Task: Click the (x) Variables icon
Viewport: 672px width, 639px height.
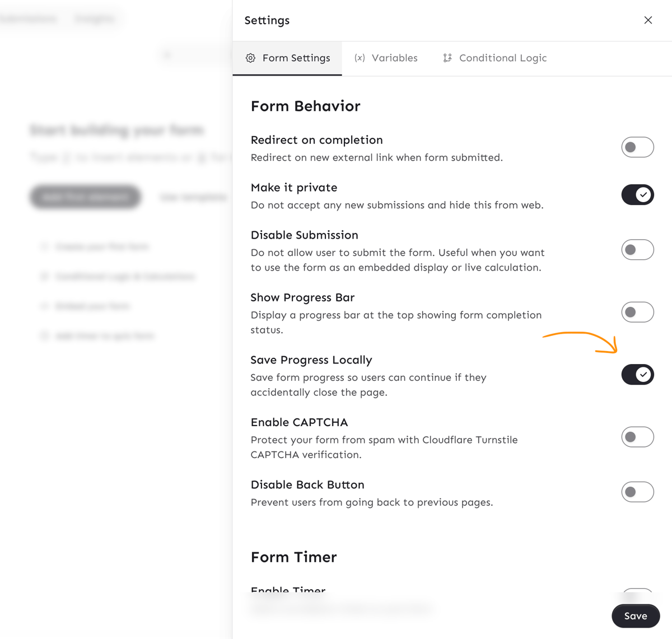Action: 360,58
